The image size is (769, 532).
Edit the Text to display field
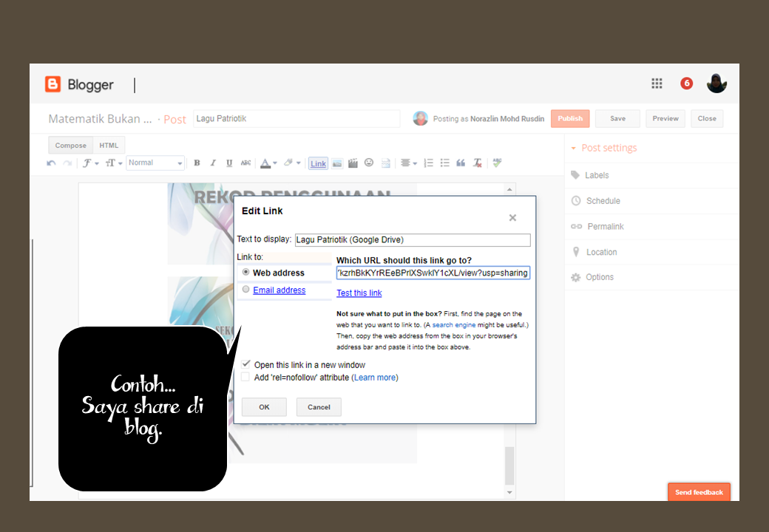tap(413, 240)
